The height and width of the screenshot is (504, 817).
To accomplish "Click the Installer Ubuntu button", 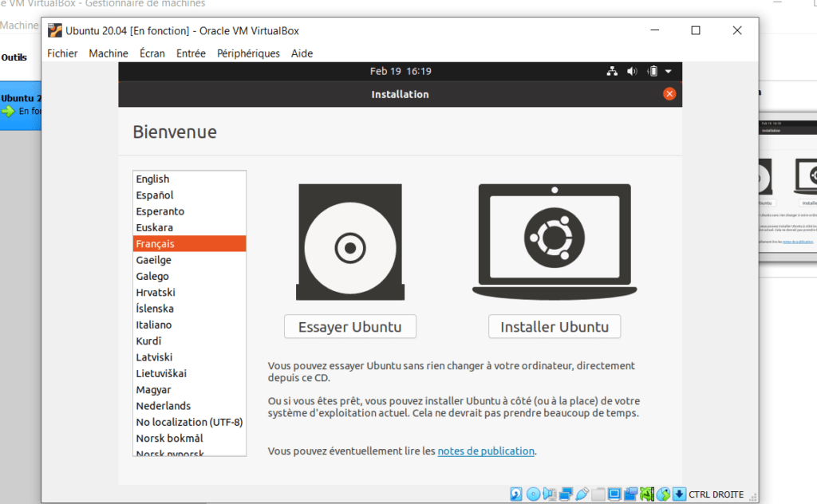I will 555,326.
